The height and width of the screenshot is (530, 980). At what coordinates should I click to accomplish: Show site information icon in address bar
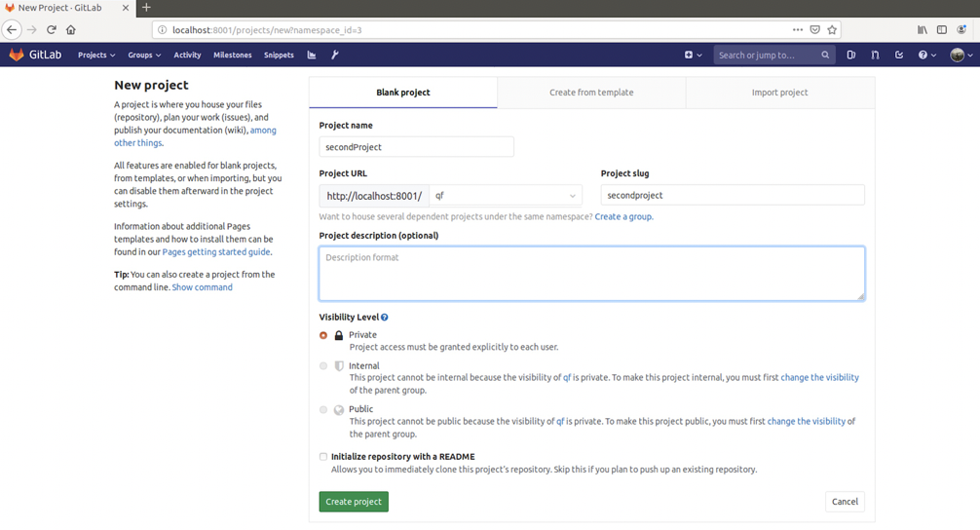[162, 30]
